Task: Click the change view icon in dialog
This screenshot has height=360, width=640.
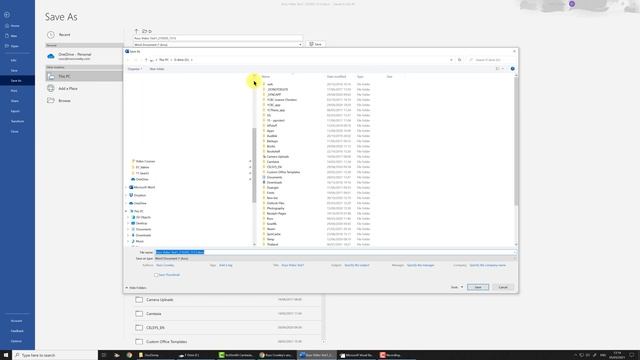Action: tap(498, 69)
